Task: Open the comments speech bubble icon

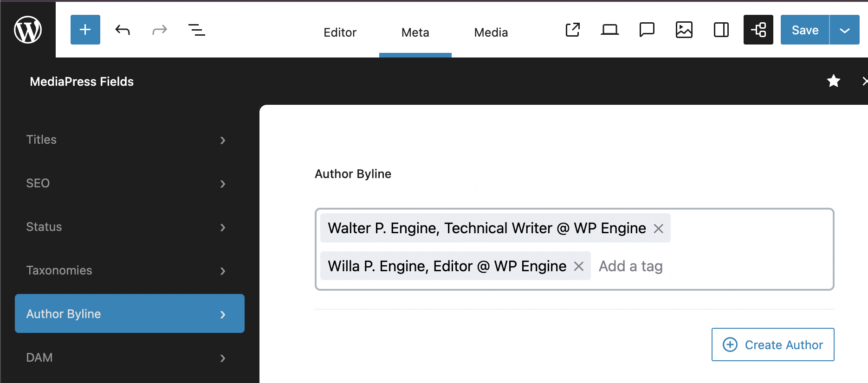Action: pos(647,30)
